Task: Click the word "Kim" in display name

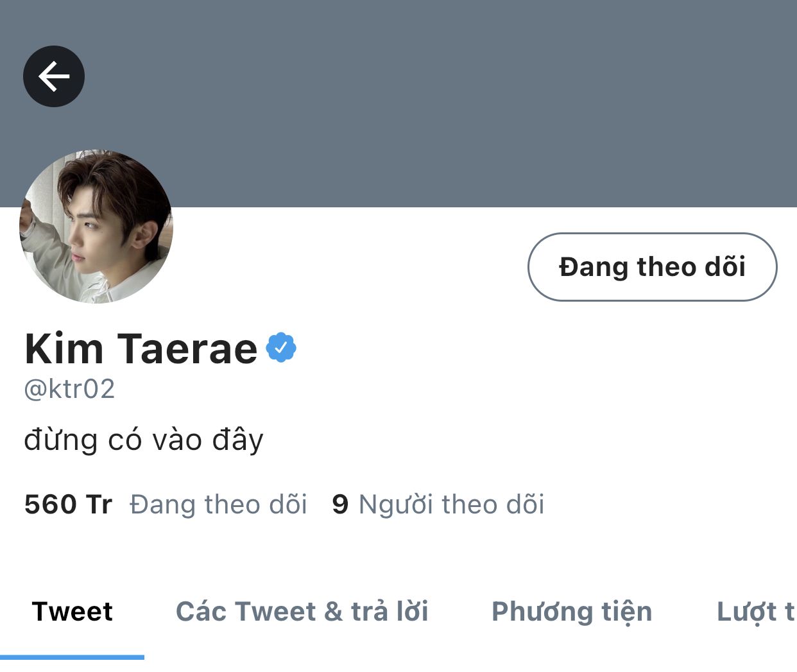Action: point(64,349)
